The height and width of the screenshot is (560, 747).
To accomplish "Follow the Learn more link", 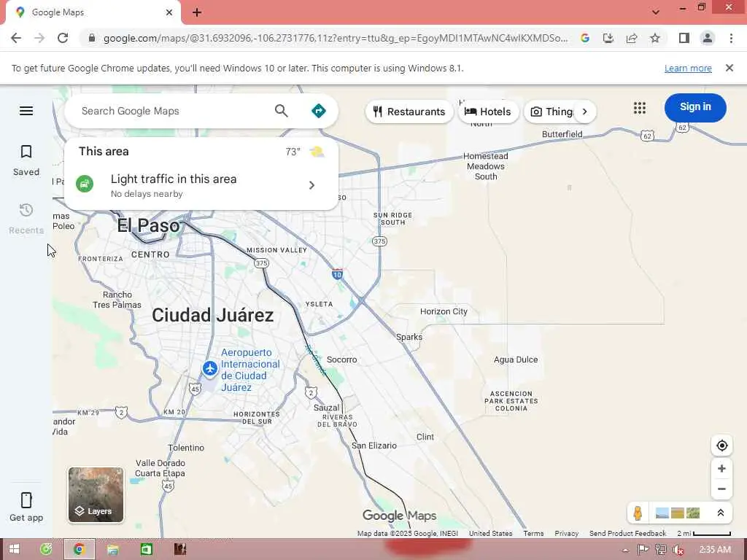I will [688, 68].
